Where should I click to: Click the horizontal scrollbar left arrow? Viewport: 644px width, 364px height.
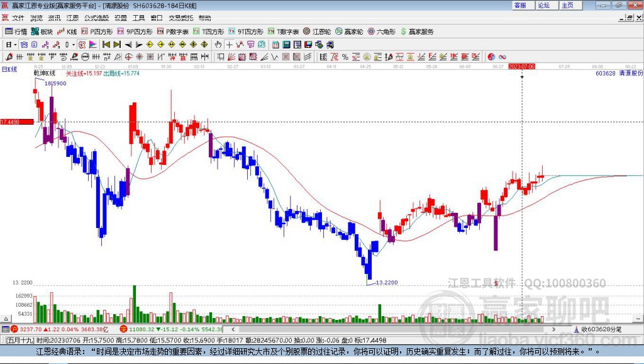233,329
